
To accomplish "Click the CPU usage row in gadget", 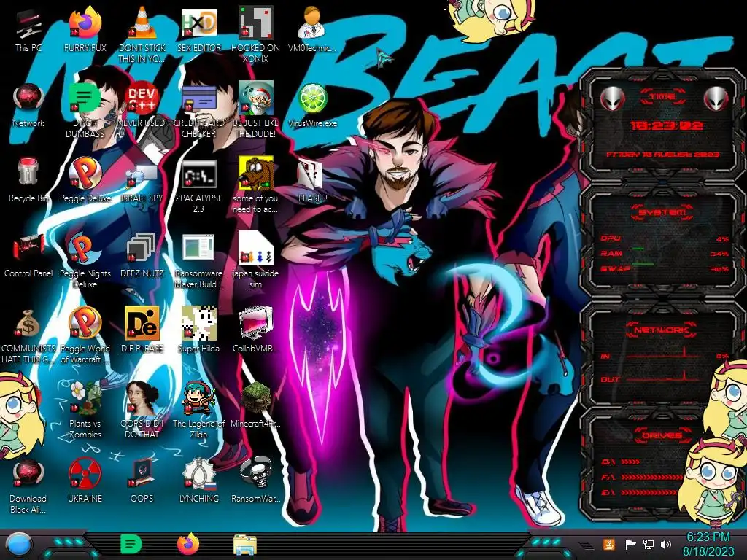I will pyautogui.click(x=665, y=238).
